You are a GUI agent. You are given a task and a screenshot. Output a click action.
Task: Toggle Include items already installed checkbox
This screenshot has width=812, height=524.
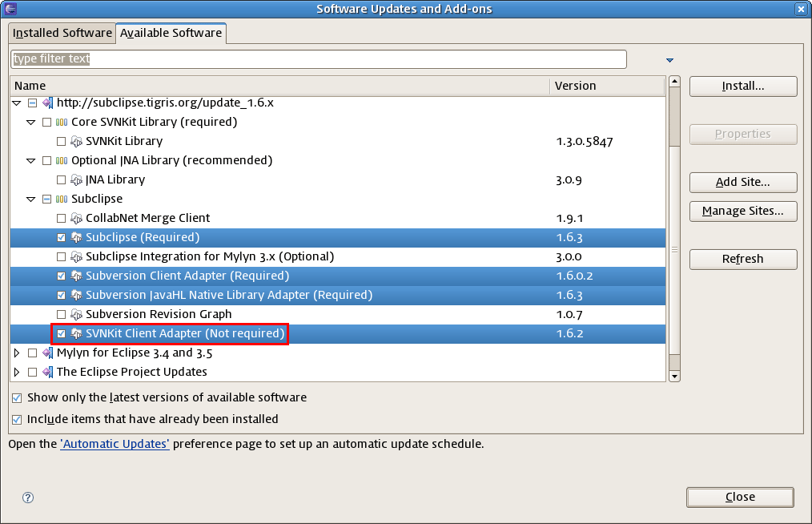[17, 419]
